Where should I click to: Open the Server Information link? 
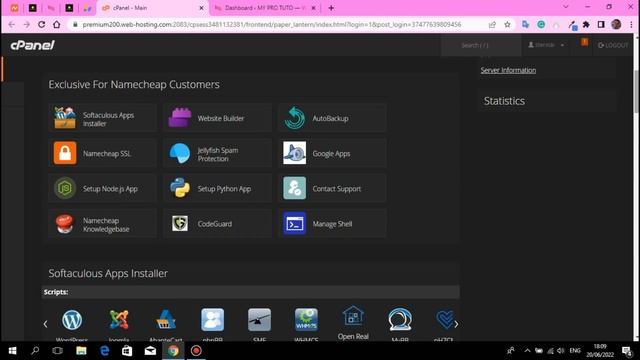click(x=508, y=70)
